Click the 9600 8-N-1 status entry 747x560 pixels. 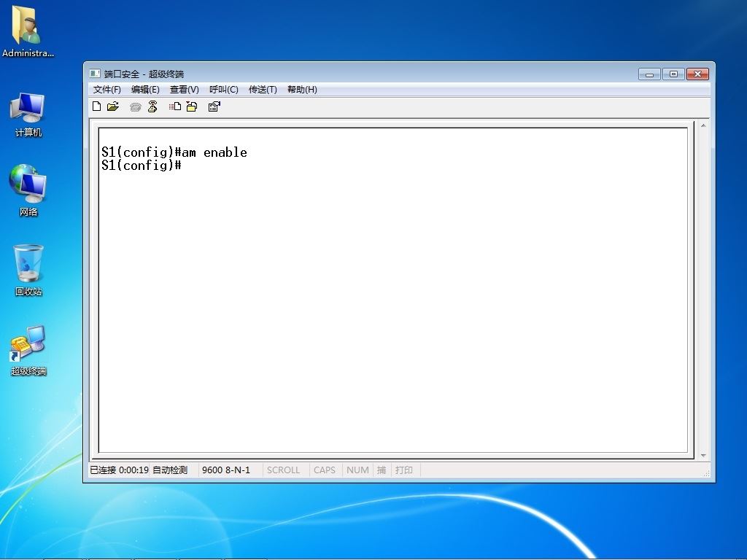tap(226, 470)
